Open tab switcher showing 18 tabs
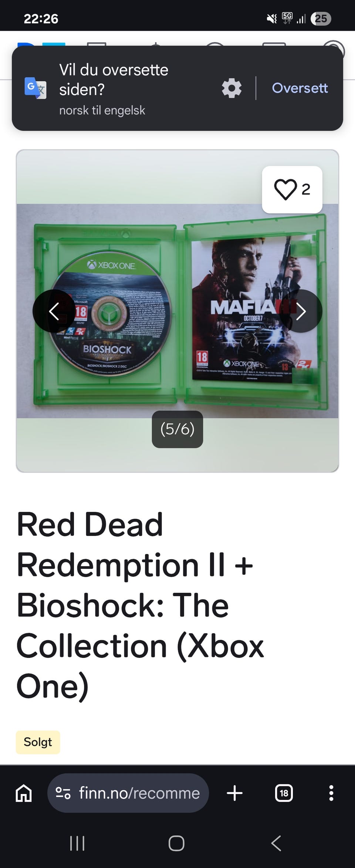The image size is (355, 868). coord(284,793)
